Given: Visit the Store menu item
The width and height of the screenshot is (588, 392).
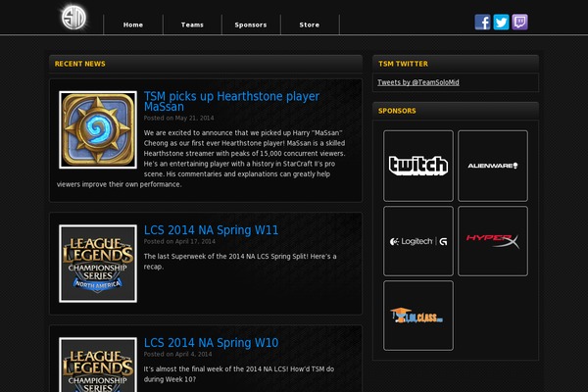Looking at the screenshot, I should [310, 24].
